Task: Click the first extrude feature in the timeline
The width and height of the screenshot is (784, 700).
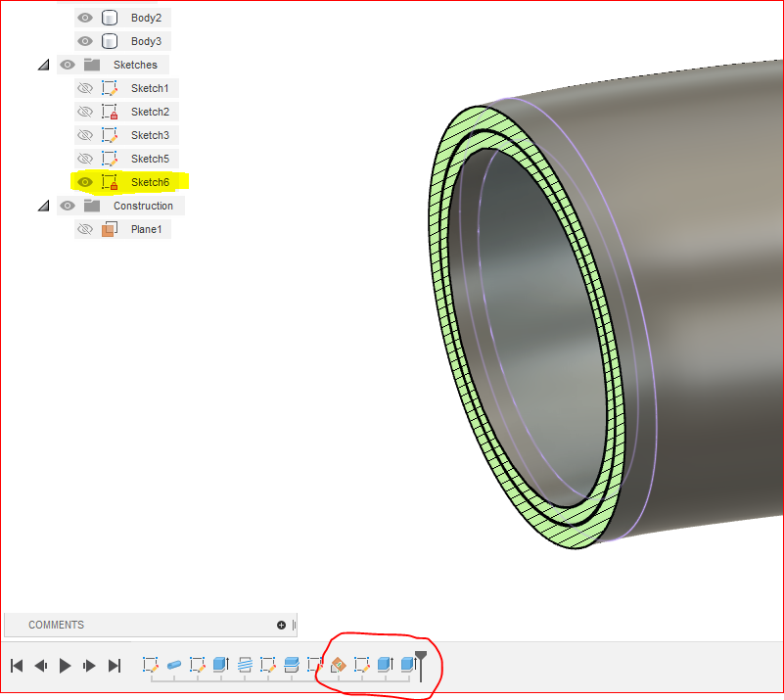Action: (220, 665)
